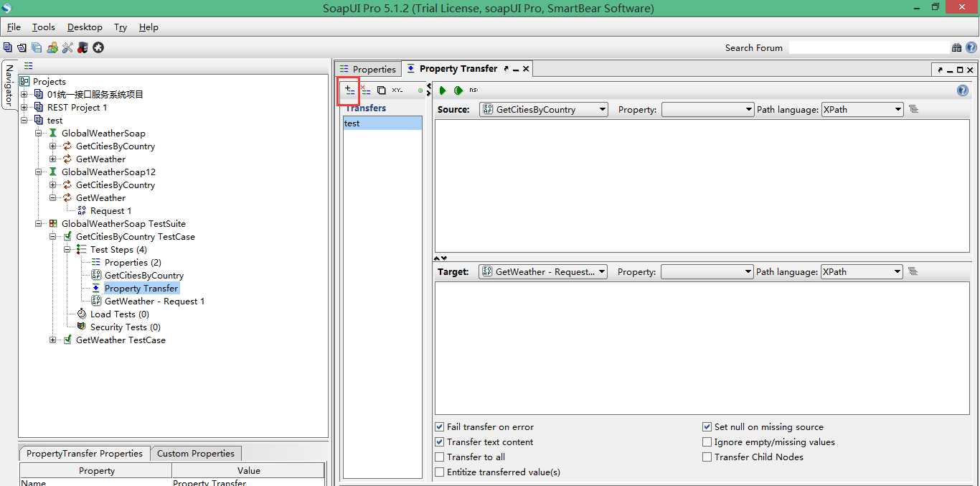Click the binoculars icon beside Search Forum

pyautogui.click(x=956, y=48)
